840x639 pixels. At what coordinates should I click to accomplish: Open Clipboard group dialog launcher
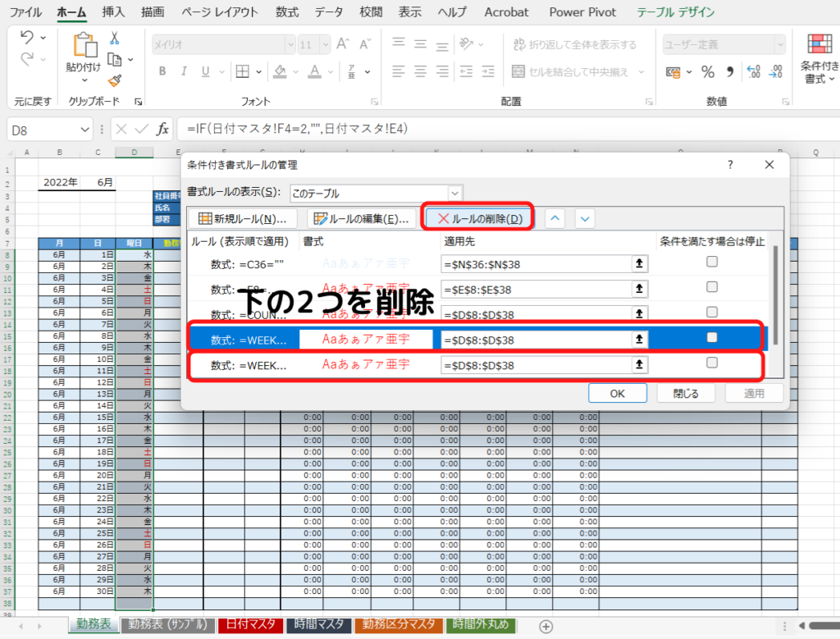click(138, 101)
